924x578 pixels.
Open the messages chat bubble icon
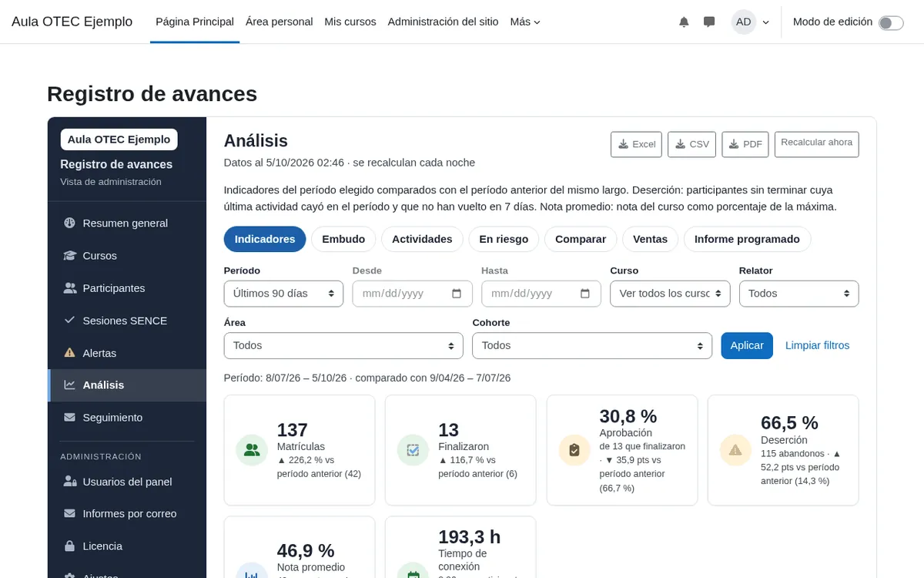(x=709, y=22)
